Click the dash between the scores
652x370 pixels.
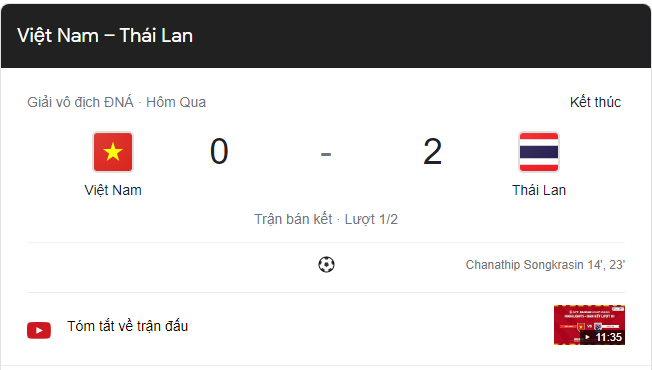[x=326, y=154]
